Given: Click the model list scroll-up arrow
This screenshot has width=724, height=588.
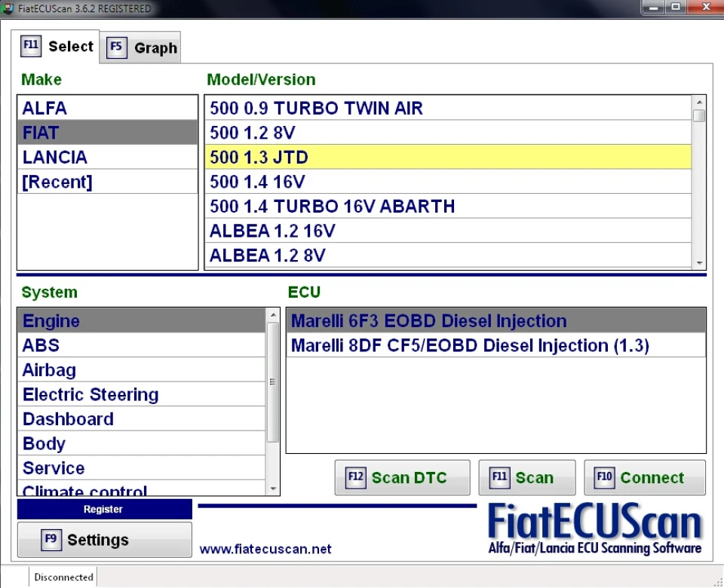Looking at the screenshot, I should (699, 102).
